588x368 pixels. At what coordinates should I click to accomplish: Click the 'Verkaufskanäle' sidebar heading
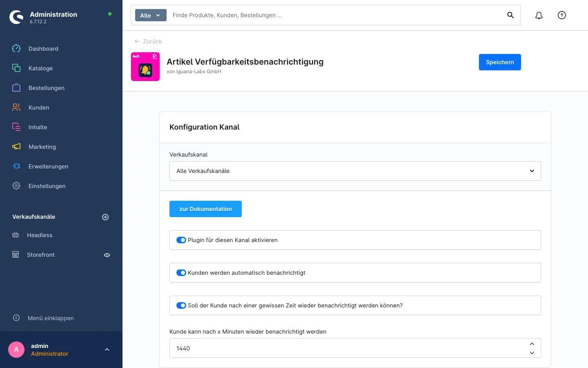(x=33, y=217)
